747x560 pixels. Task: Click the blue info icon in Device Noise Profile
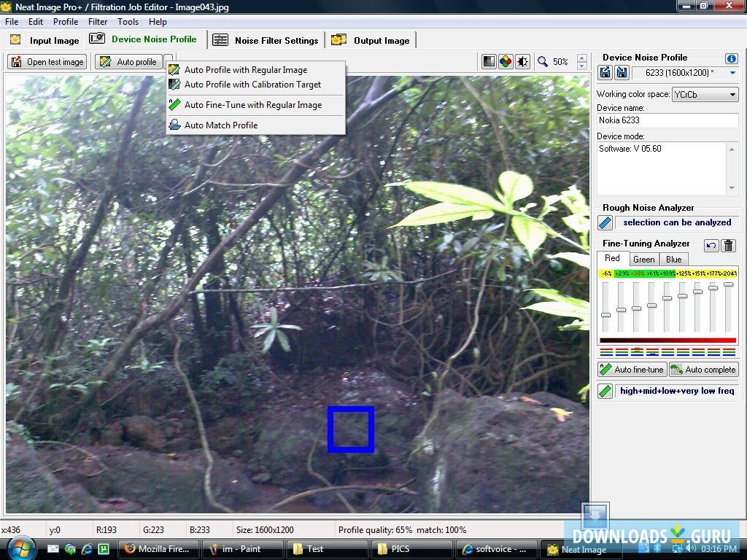click(x=731, y=58)
